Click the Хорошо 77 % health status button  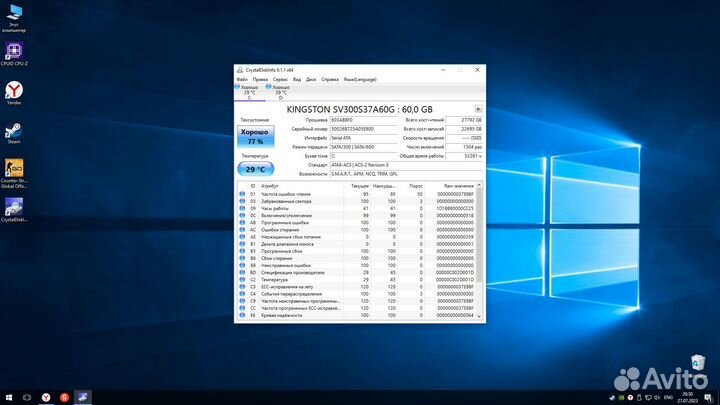[x=255, y=136]
